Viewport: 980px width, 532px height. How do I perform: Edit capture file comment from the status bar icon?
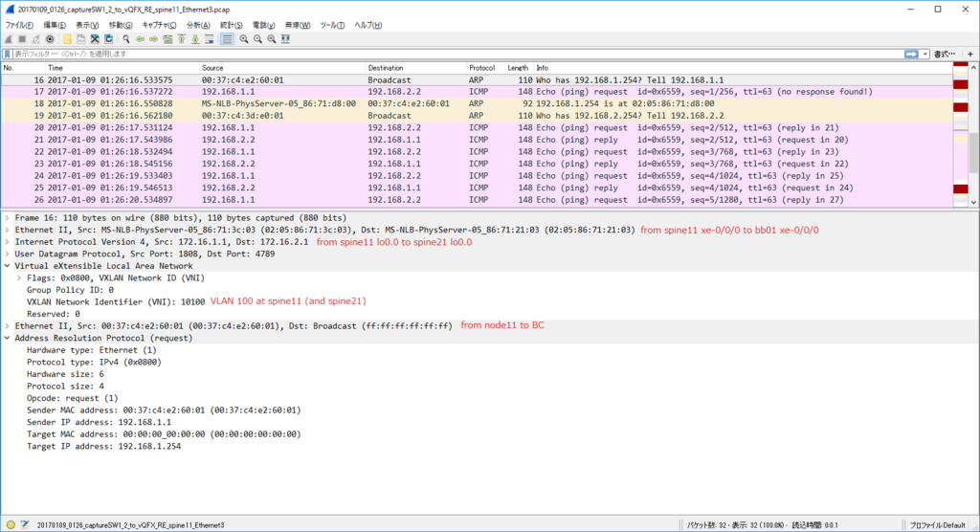(24, 525)
